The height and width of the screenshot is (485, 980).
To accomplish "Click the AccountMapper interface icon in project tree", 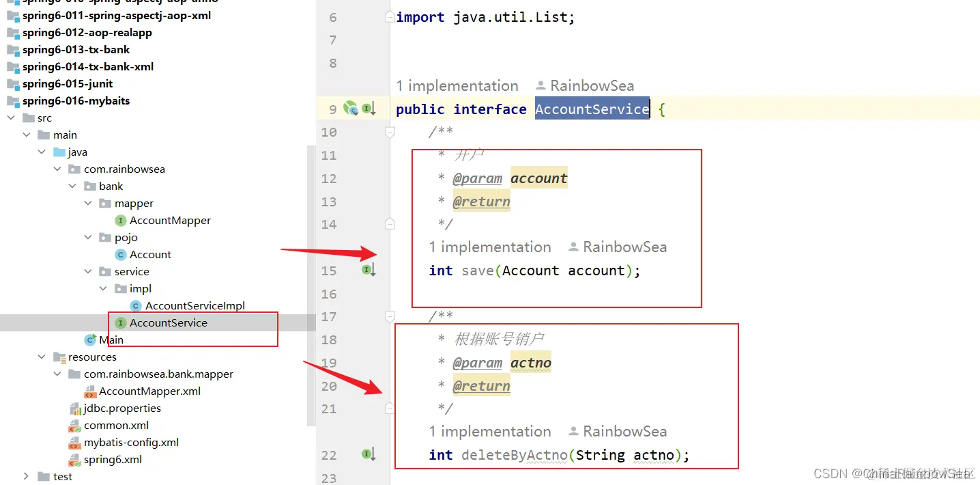I will tap(121, 221).
